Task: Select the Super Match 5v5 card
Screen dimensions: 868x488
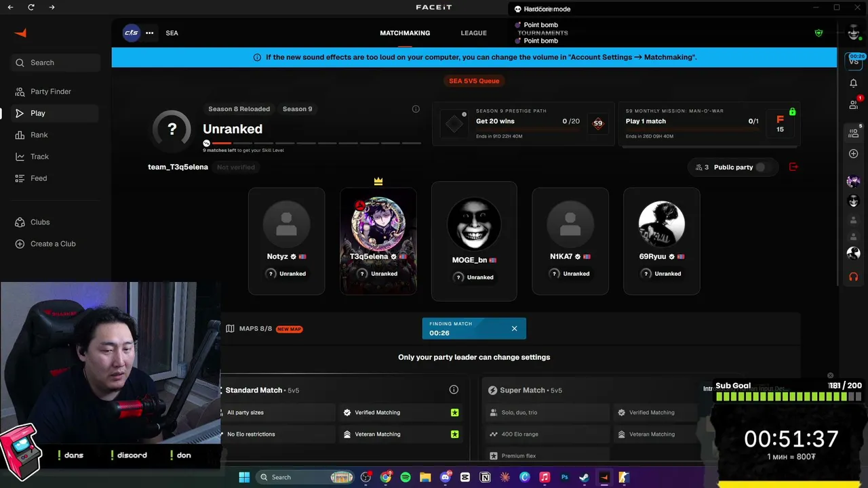Action: tap(587, 419)
